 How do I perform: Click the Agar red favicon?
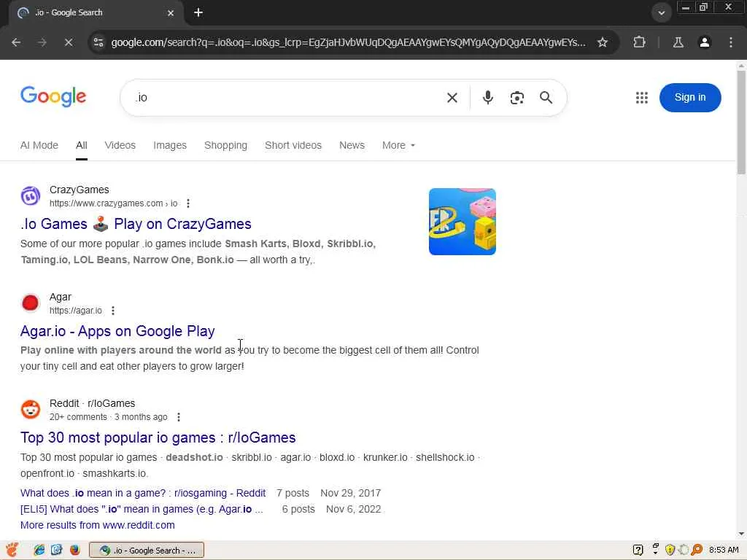click(x=31, y=303)
